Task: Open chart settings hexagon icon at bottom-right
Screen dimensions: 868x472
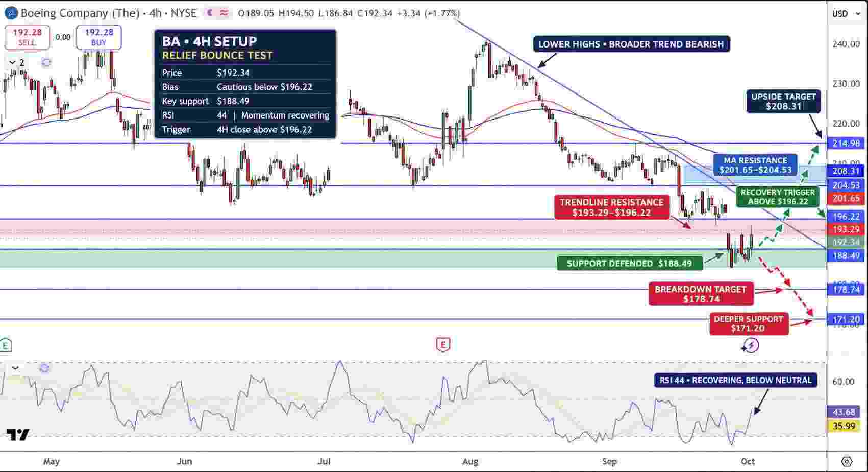Action: (x=847, y=461)
